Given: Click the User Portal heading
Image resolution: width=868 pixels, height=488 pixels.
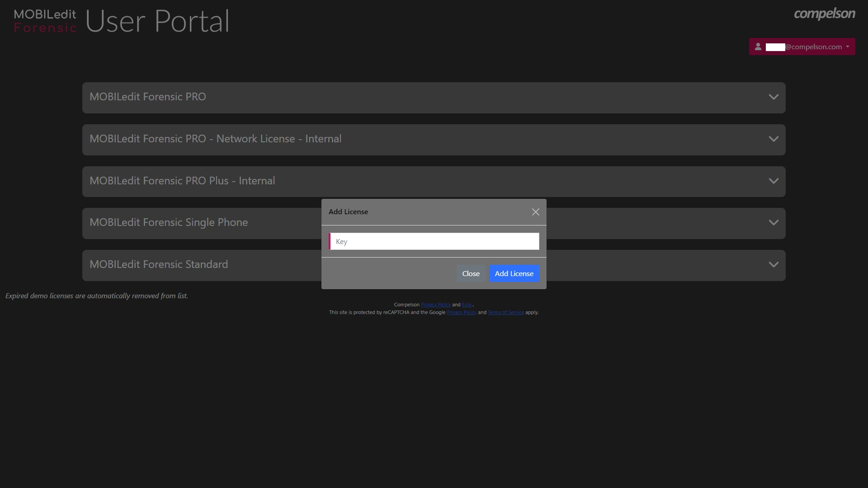Looking at the screenshot, I should (x=157, y=21).
